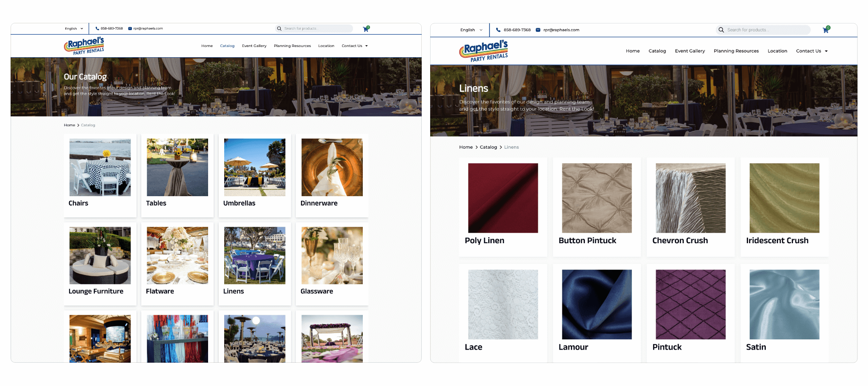868x386 pixels.
Task: Select the burgundy Poly Linen swatch
Action: tap(503, 198)
